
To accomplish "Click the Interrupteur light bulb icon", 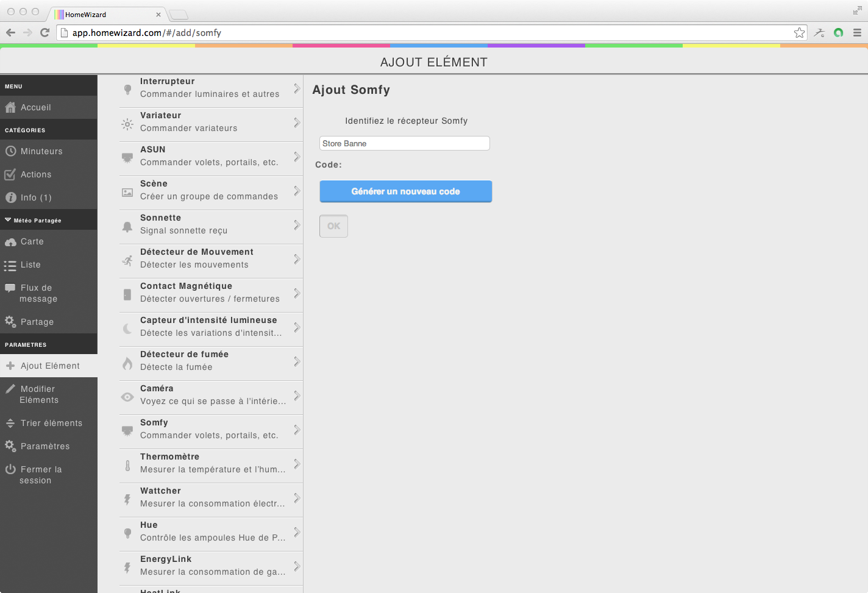I will pos(127,90).
